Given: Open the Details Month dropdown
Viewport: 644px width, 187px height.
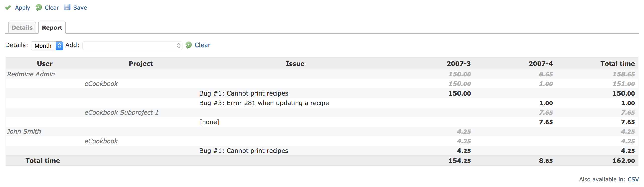Looking at the screenshot, I should 47,46.
